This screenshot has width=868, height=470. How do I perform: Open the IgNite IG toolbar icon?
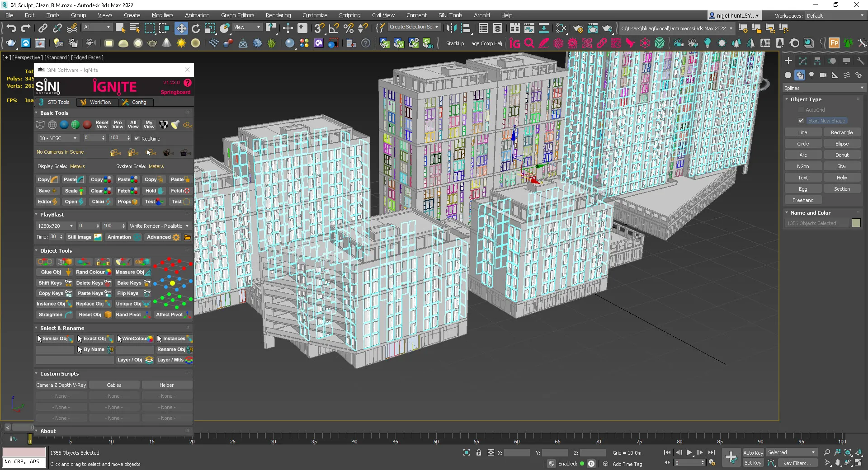[x=514, y=43]
